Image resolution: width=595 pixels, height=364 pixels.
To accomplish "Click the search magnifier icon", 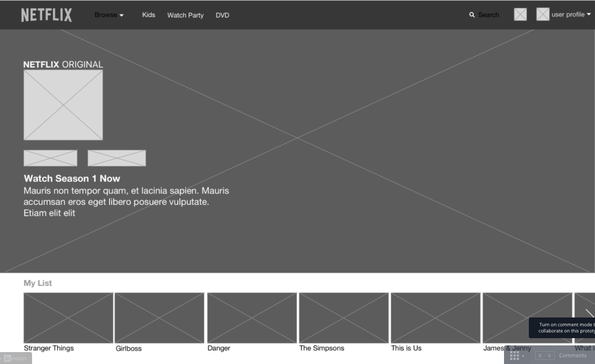I will point(471,15).
